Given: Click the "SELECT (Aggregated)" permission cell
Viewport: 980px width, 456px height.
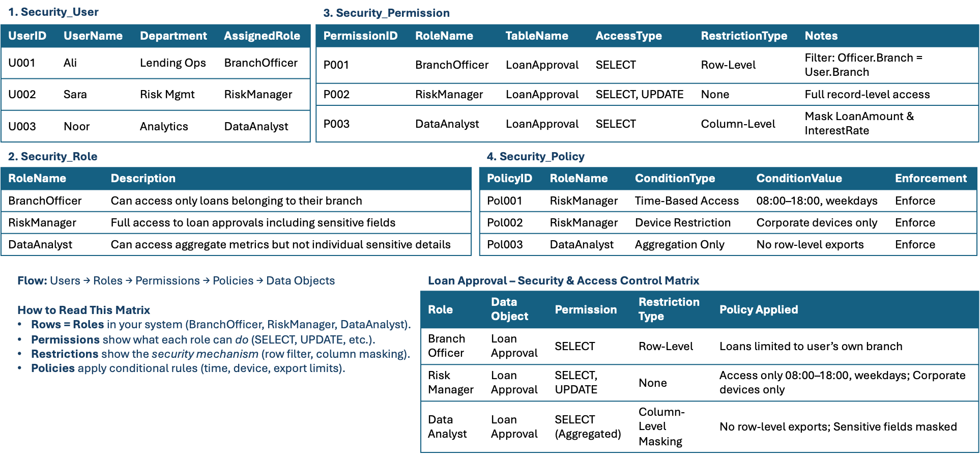Looking at the screenshot, I should [588, 426].
